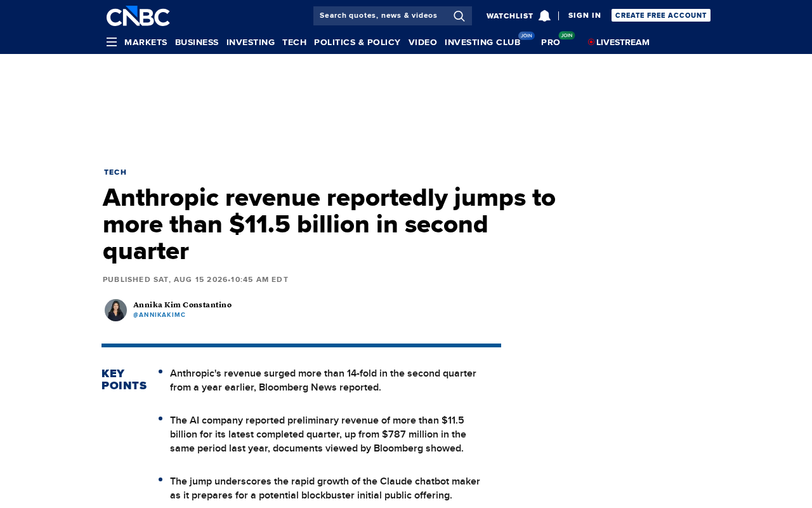Open the PRO section
Image resolution: width=812 pixels, height=508 pixels.
[x=551, y=42]
